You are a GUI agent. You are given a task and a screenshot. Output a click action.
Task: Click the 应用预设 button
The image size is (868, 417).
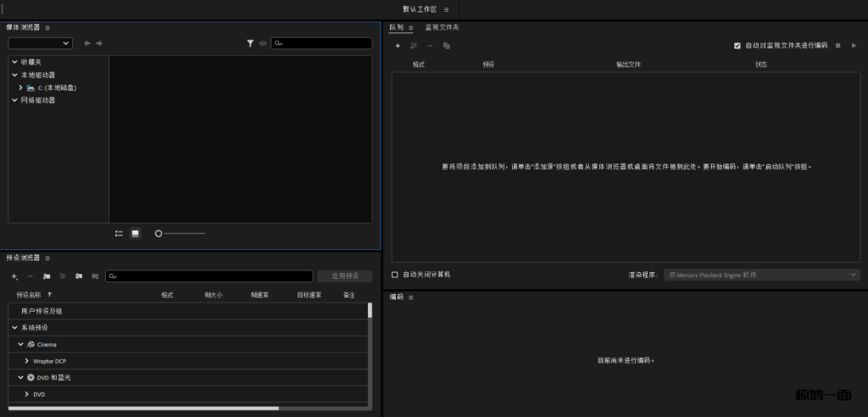pos(344,276)
